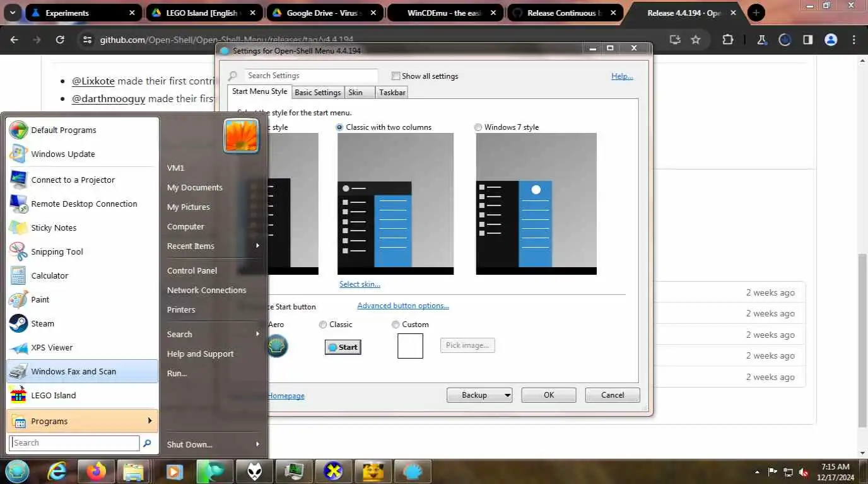The height and width of the screenshot is (484, 868).
Task: Open Default Programs from the start menu
Action: tap(82, 130)
